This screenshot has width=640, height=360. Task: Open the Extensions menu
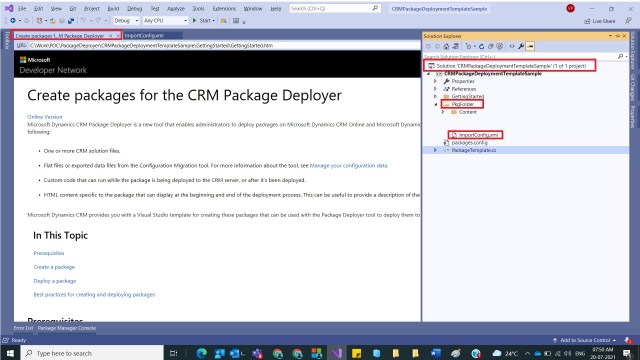point(224,9)
